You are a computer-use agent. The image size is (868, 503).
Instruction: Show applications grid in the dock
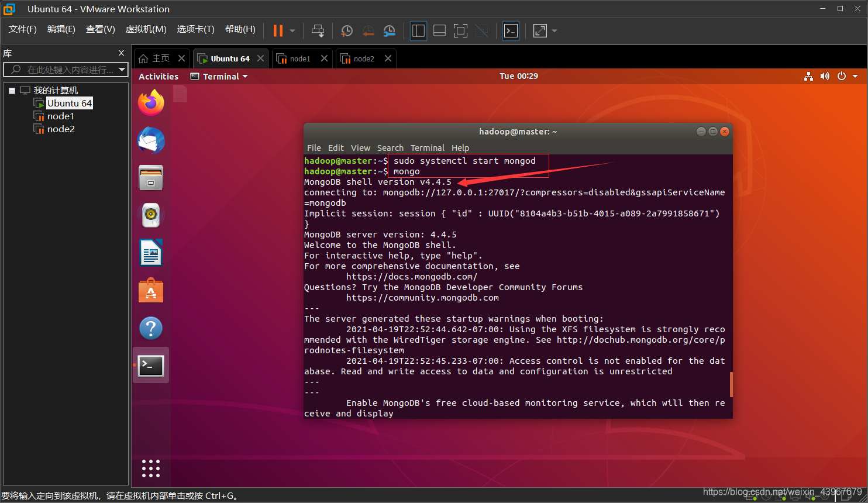[x=151, y=468]
